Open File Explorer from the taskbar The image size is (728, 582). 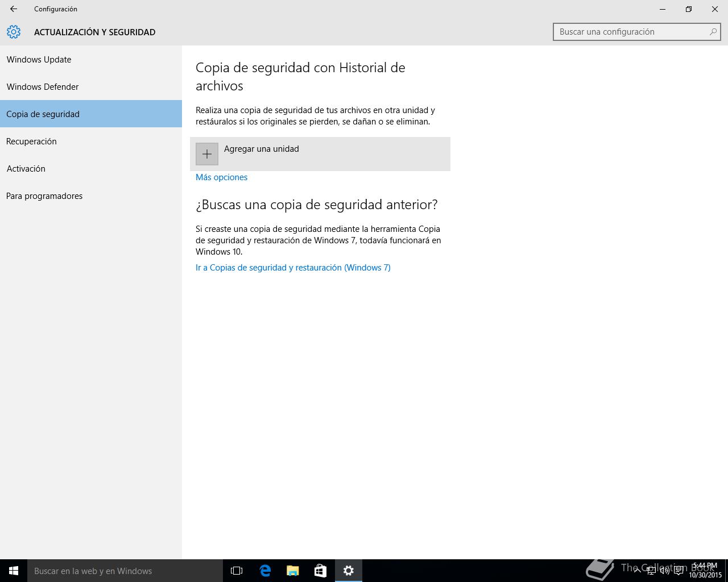(x=293, y=571)
